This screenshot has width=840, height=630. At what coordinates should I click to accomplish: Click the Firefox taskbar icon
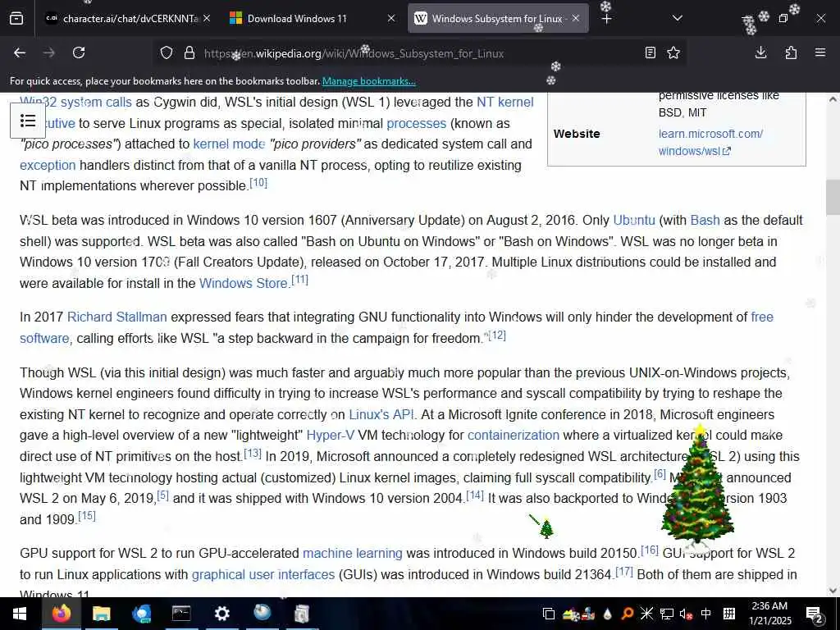(61, 614)
